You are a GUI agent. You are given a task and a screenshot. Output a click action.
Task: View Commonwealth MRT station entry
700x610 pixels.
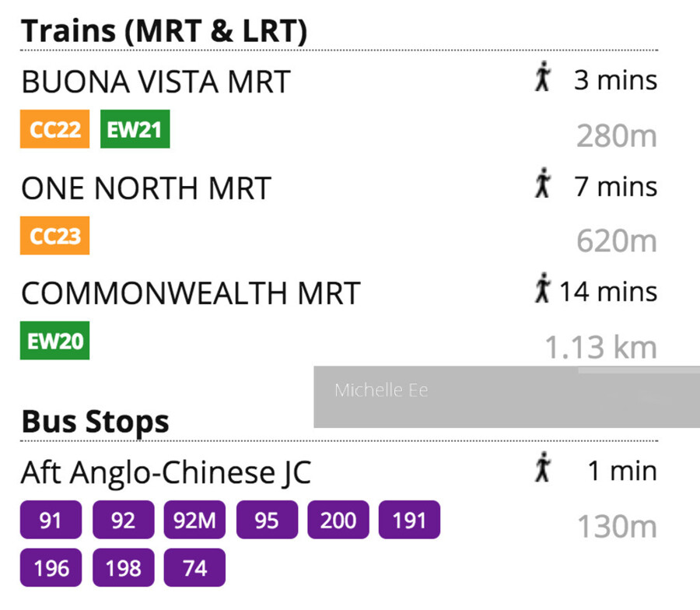tap(191, 293)
